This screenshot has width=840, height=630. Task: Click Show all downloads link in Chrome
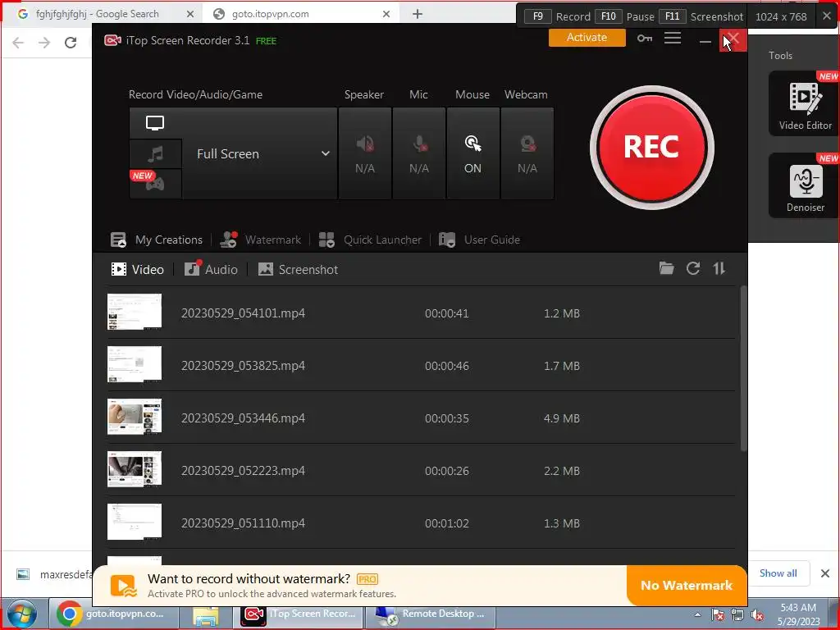tap(778, 573)
